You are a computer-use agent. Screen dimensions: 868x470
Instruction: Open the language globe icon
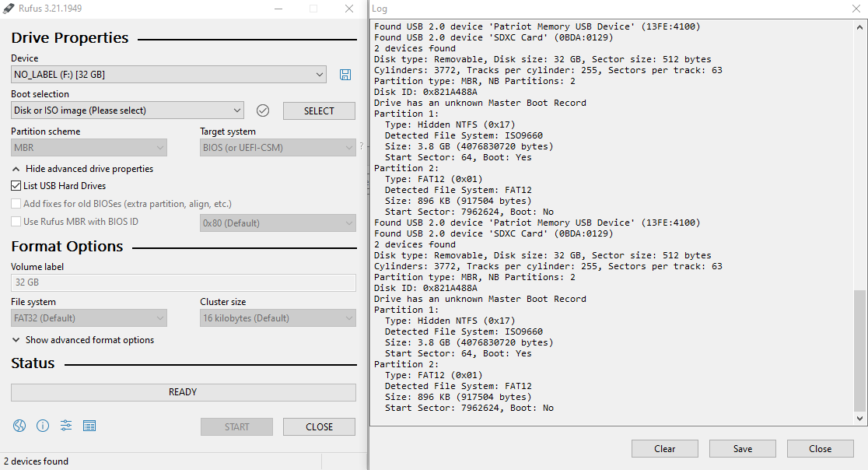click(x=19, y=426)
